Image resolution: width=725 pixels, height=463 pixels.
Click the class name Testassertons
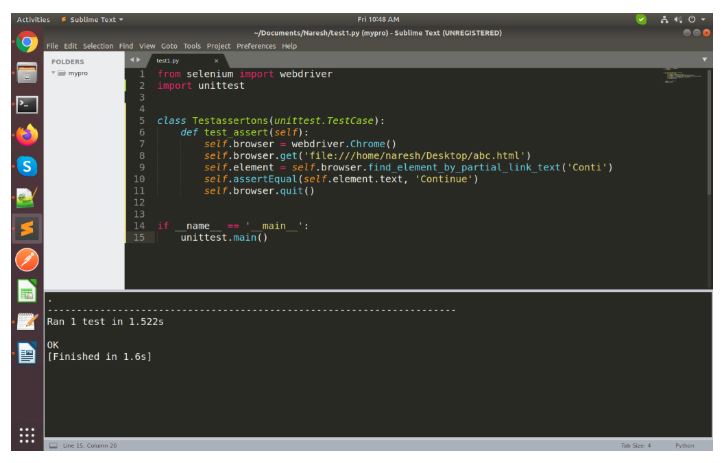pyautogui.click(x=230, y=121)
